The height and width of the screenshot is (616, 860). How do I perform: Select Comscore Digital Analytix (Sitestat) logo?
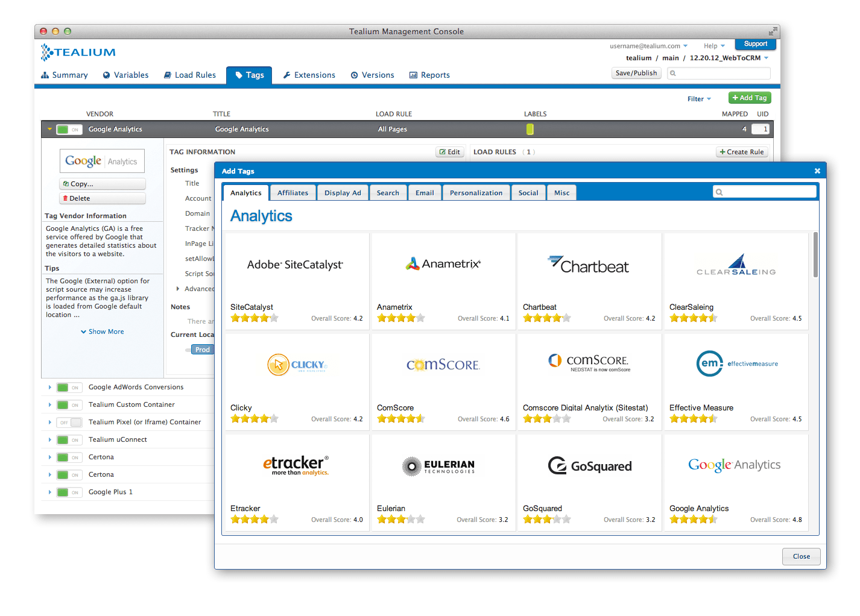point(589,362)
